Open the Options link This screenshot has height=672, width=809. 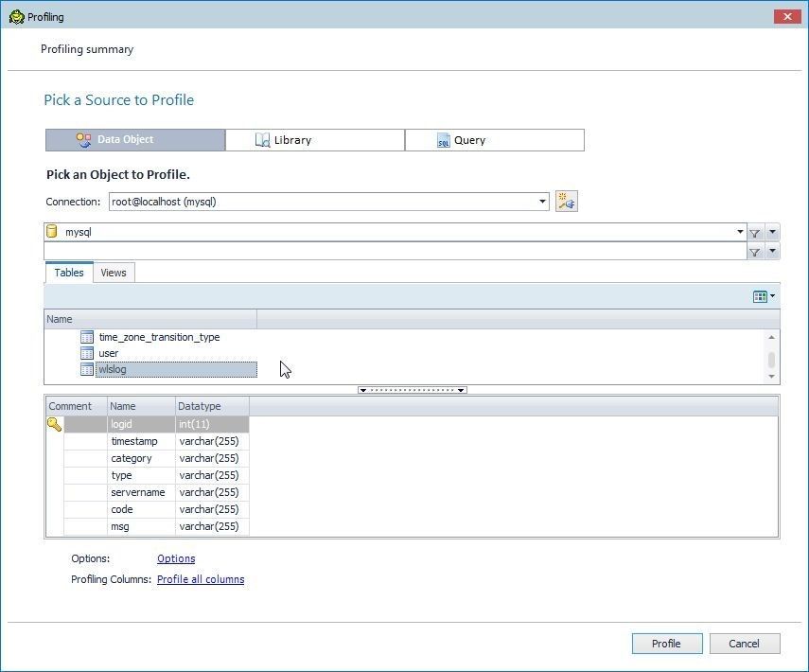(176, 558)
